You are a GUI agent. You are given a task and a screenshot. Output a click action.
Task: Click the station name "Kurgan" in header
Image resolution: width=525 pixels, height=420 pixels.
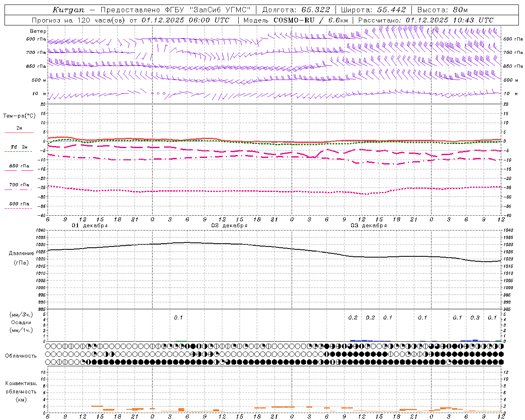coord(68,10)
